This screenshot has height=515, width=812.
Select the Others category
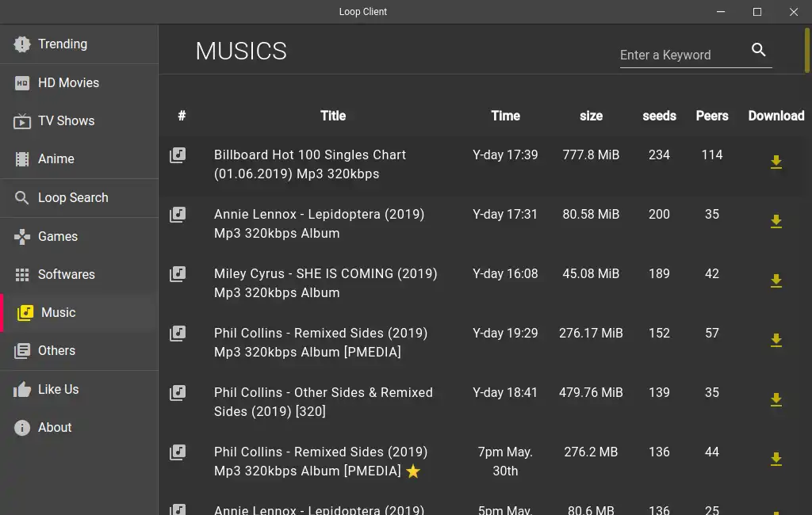pos(56,350)
